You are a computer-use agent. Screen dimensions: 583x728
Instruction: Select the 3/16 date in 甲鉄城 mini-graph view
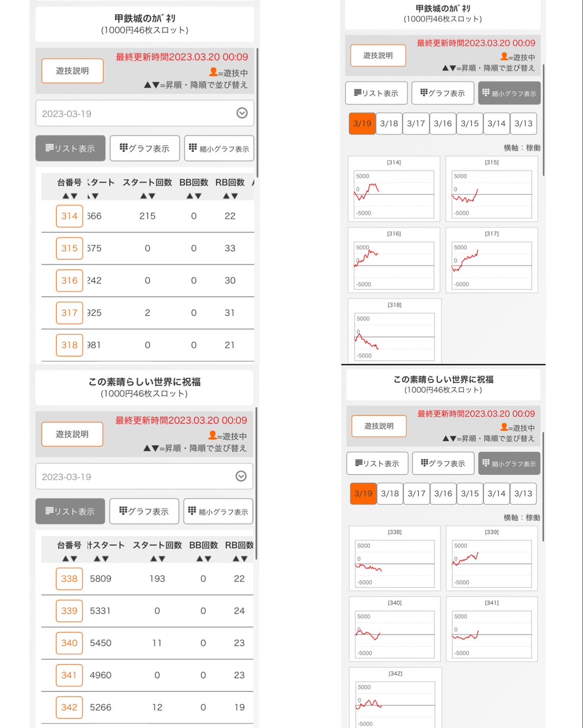443,124
